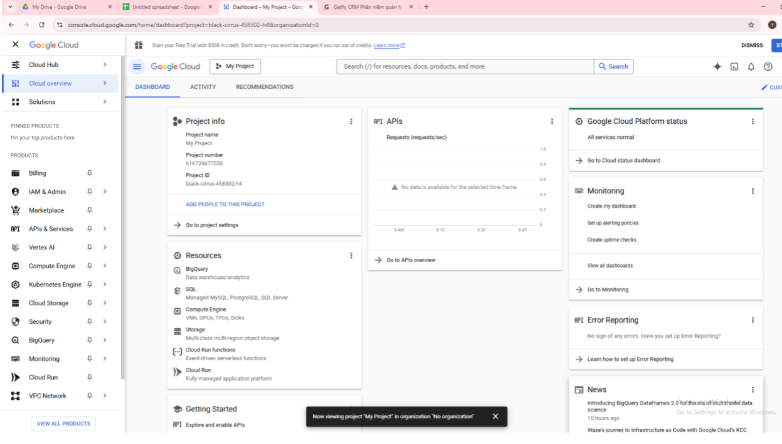Pin the BigQuery product
The height and width of the screenshot is (444, 782).
click(x=90, y=340)
